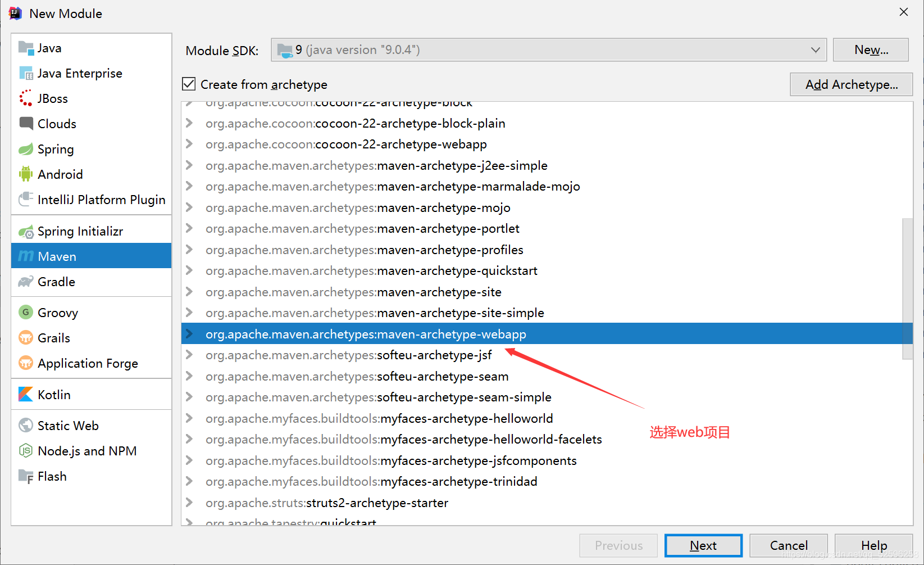Screen dimensions: 924x565
Task: Click the Spring Initializr icon
Action: (x=26, y=231)
